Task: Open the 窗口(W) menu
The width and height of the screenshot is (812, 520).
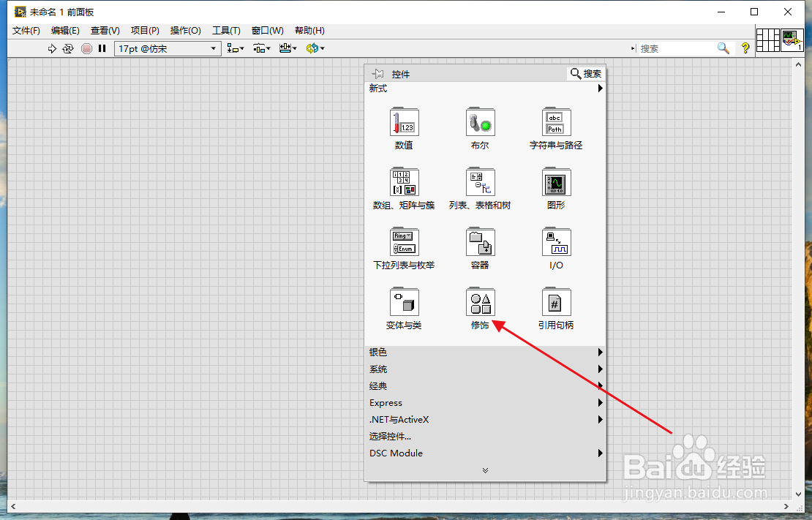Action: tap(267, 31)
